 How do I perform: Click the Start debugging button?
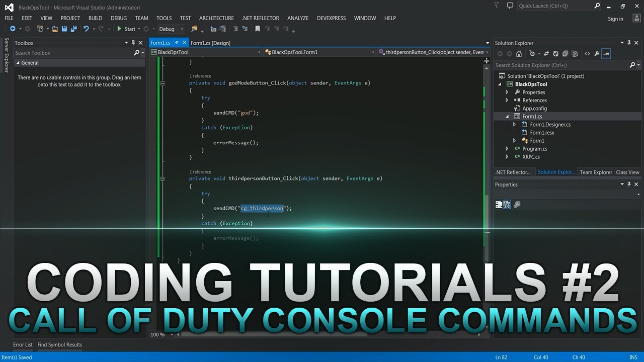(x=126, y=29)
